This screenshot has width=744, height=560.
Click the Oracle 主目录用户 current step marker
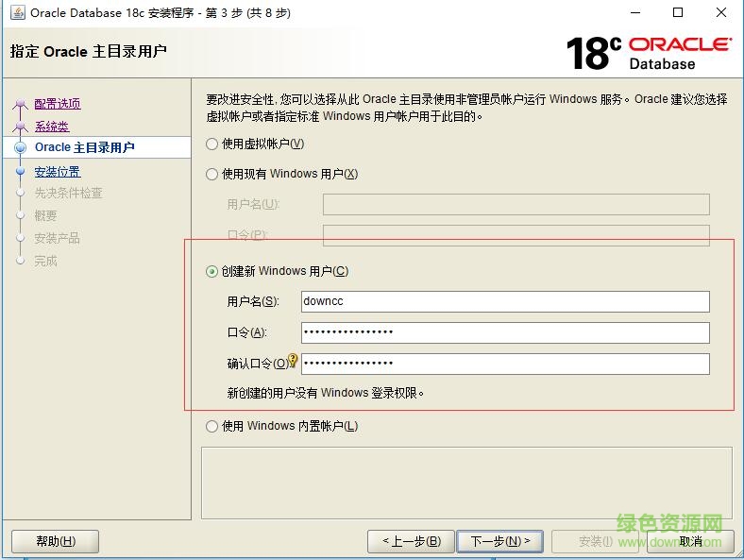coord(20,147)
